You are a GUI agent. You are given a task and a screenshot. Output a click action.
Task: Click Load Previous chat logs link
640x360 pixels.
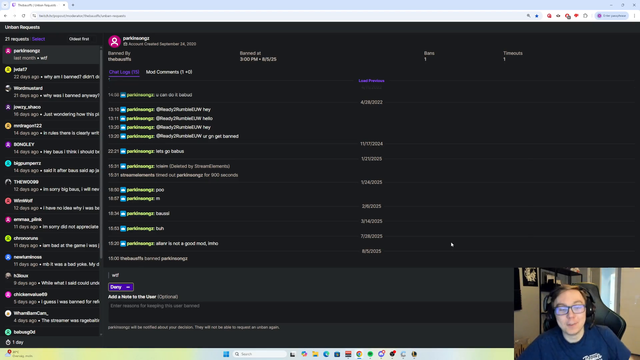click(371, 81)
